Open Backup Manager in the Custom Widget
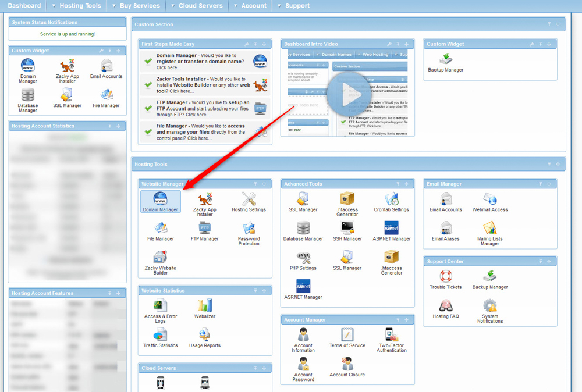 (446, 61)
